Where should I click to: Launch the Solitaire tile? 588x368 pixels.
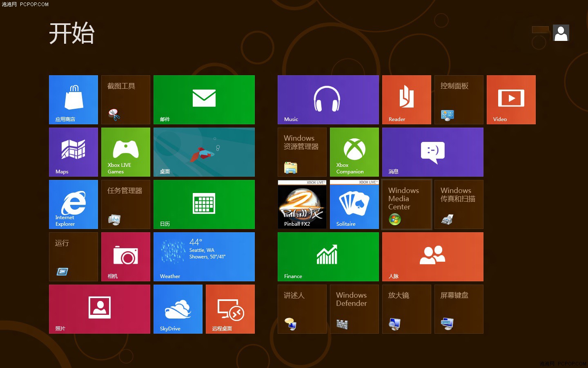354,204
